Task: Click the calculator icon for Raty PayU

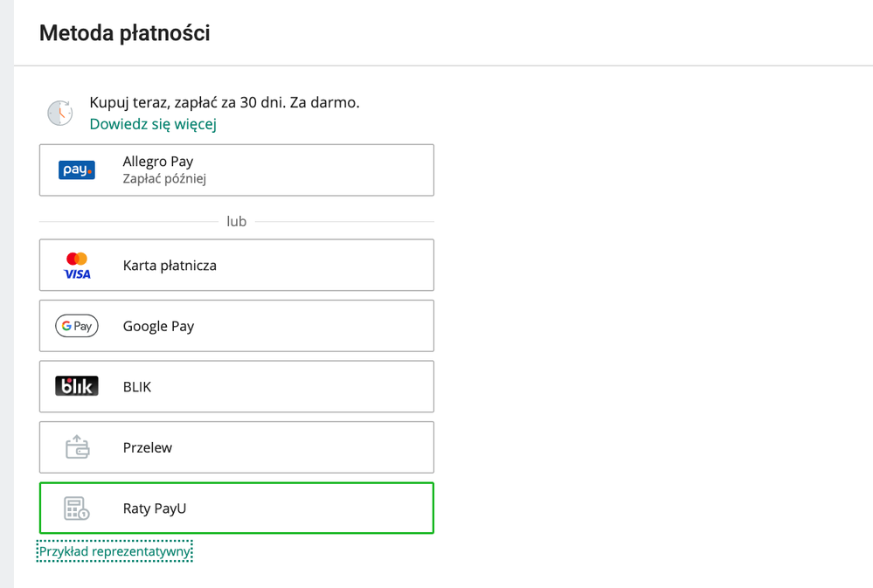Action: coord(77,508)
